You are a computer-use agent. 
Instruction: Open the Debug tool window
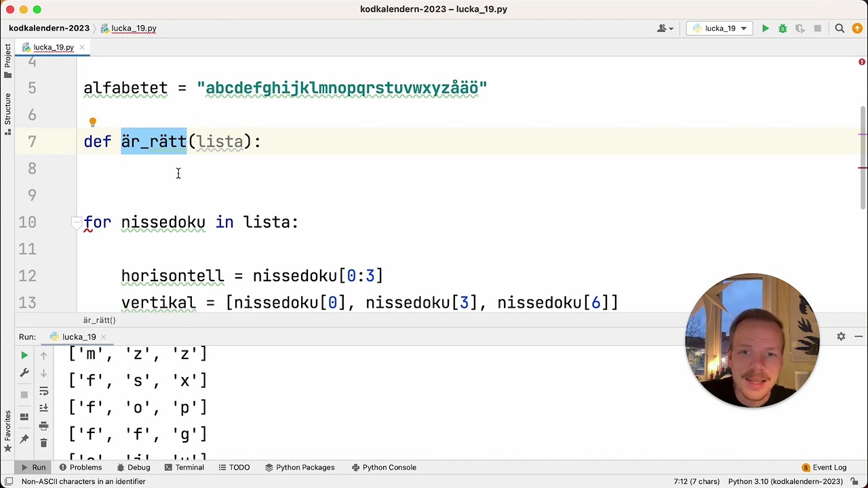click(x=133, y=468)
